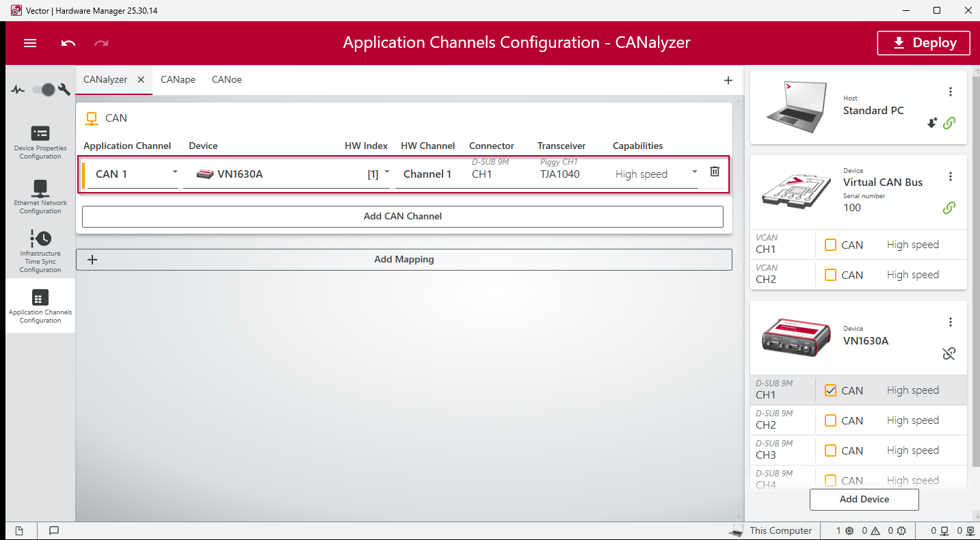Open the hamburger main menu
Screen dimensions: 980x540
[30, 43]
